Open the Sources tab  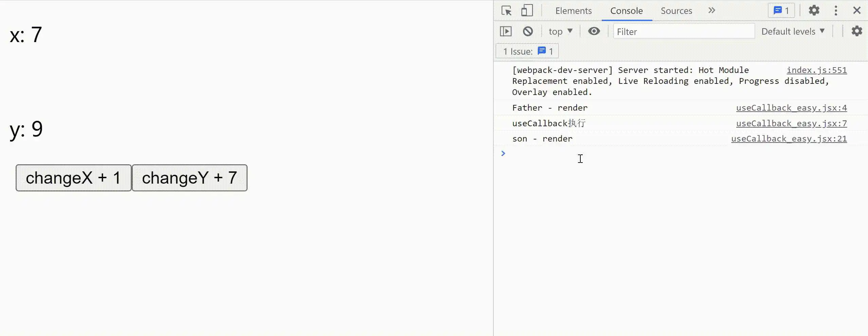coord(676,11)
